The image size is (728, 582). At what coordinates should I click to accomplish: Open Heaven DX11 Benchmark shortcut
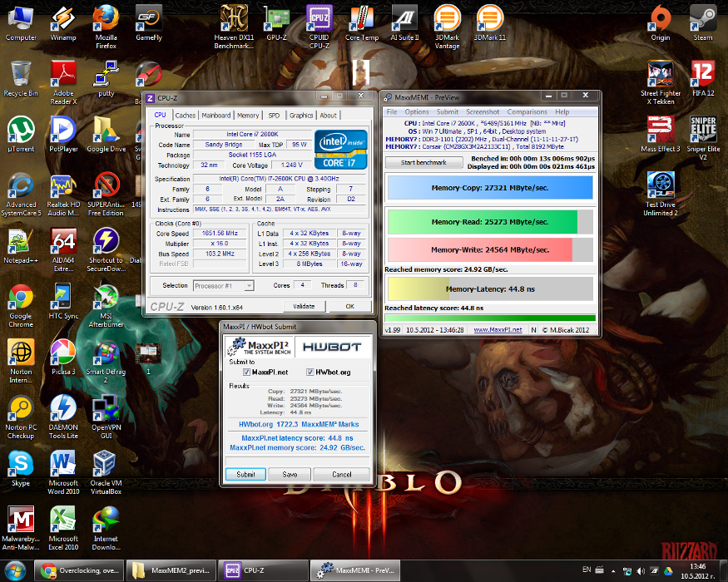[x=234, y=27]
